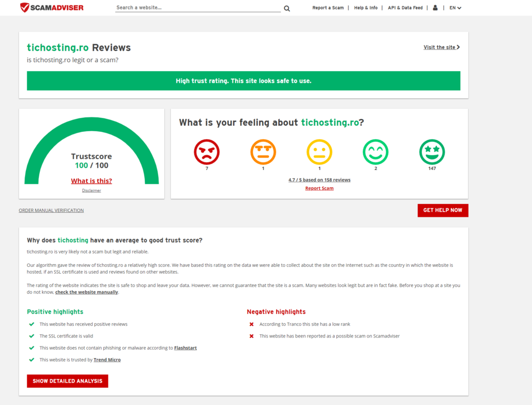The width and height of the screenshot is (532, 405).
Task: Click 'is tichosting.ro legit or a scam?' subtitle
Action: pyautogui.click(x=72, y=60)
